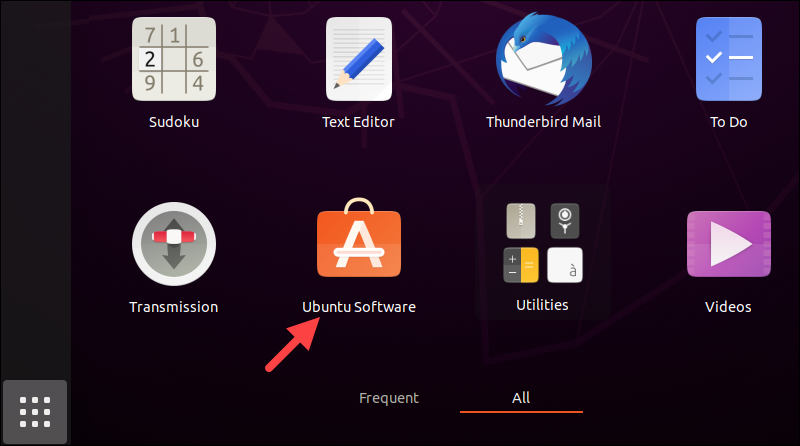
Task: Click the "Videos" label text
Action: 728,307
